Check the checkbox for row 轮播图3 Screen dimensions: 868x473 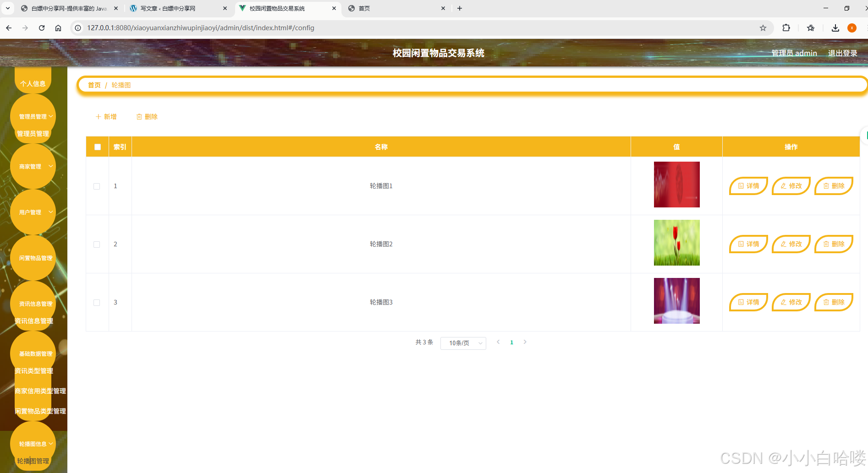click(x=97, y=303)
